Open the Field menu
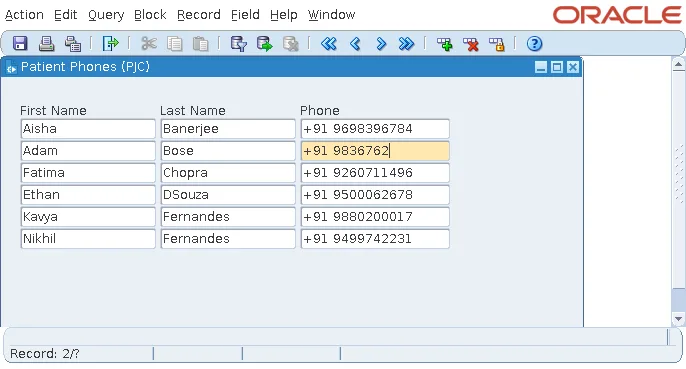Screen dimensions: 686x369 pyautogui.click(x=245, y=15)
